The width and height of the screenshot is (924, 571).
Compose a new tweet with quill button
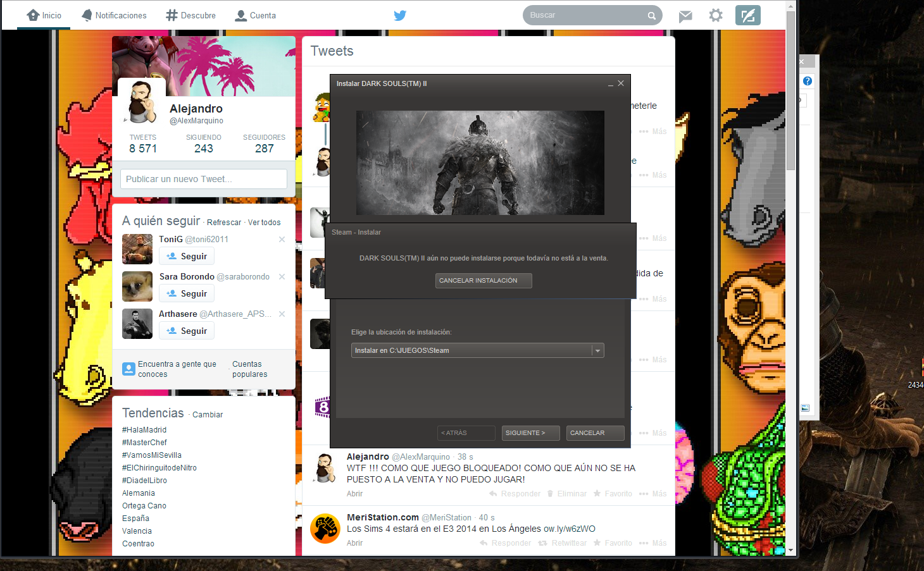[x=748, y=15]
